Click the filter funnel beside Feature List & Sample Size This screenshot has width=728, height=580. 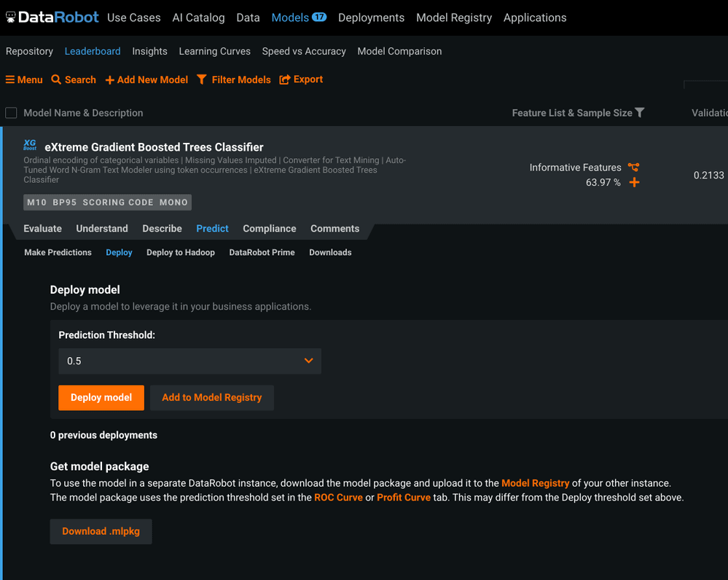[640, 112]
